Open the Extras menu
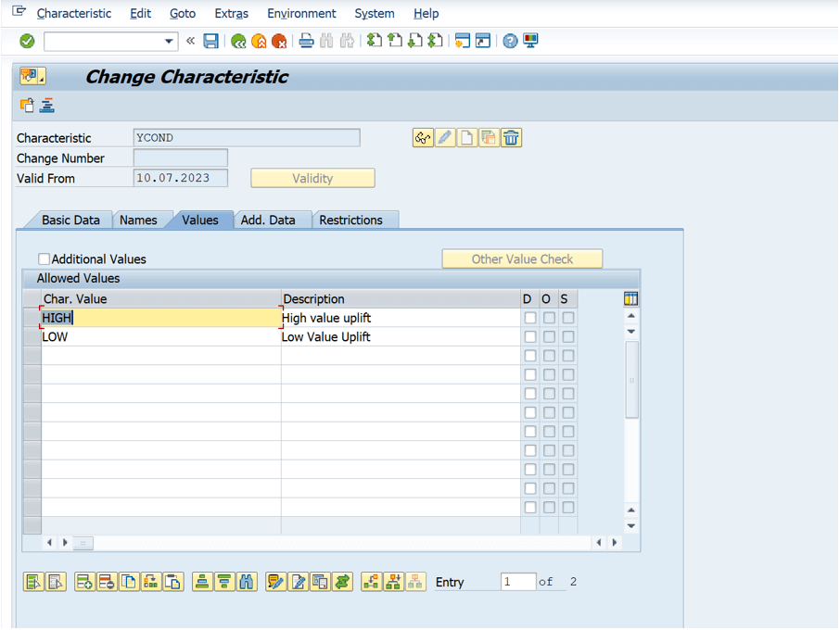Viewport: 840px width, 630px height. click(232, 13)
